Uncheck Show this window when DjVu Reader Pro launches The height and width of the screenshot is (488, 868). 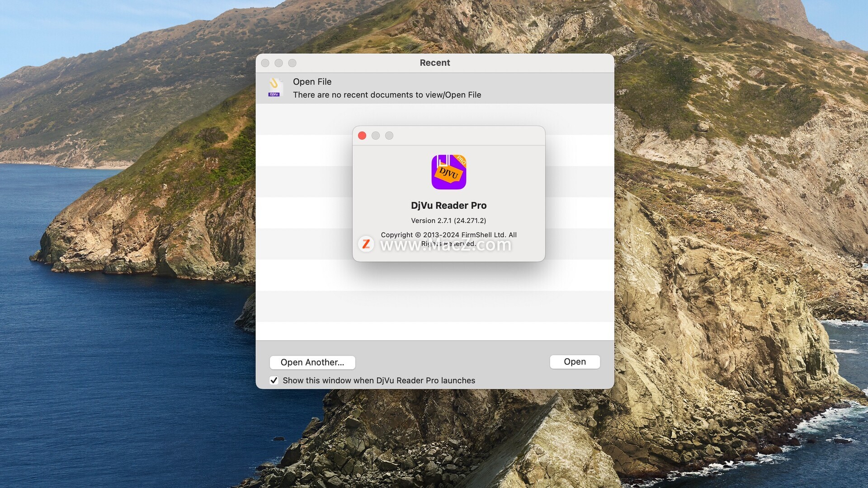coord(274,380)
